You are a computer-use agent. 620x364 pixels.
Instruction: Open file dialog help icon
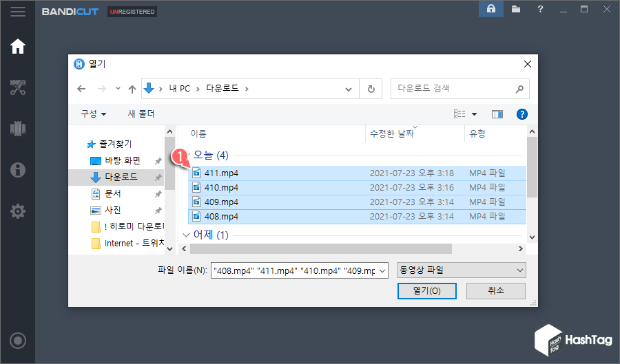(x=522, y=114)
